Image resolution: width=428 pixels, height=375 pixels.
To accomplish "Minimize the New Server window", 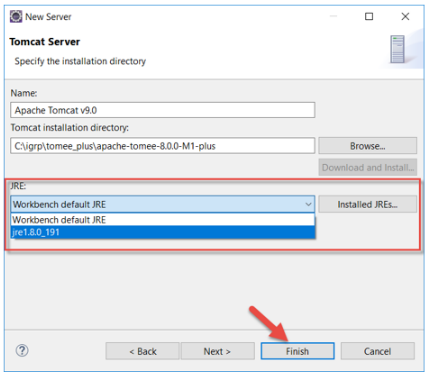I will [x=333, y=16].
